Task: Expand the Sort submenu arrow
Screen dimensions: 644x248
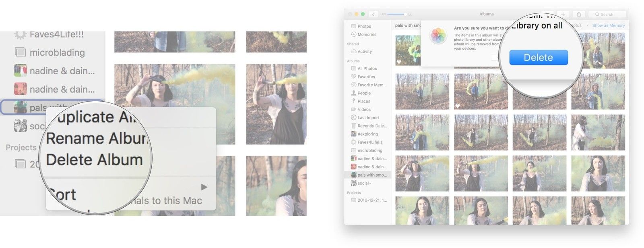Action: coord(204,187)
